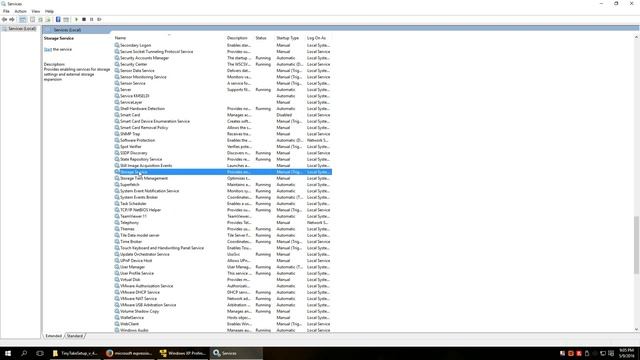Open the View menu
Viewport: 640px width, 360px height.
pyautogui.click(x=36, y=11)
